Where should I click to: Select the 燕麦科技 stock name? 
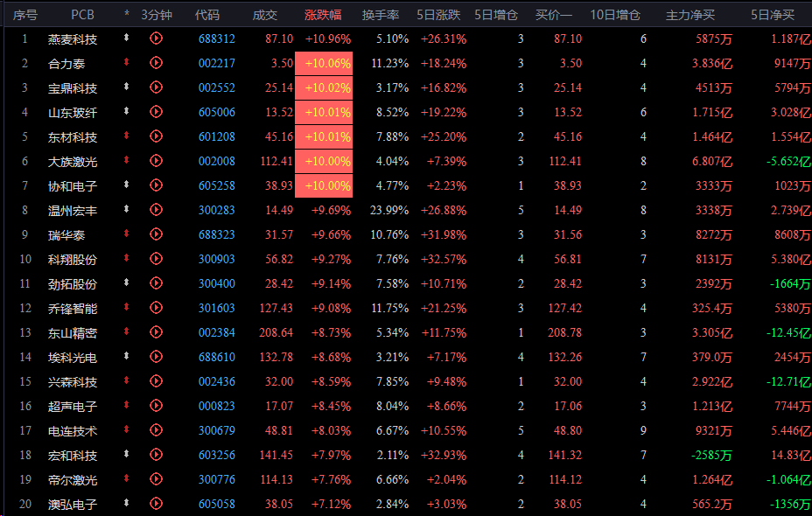73,39
